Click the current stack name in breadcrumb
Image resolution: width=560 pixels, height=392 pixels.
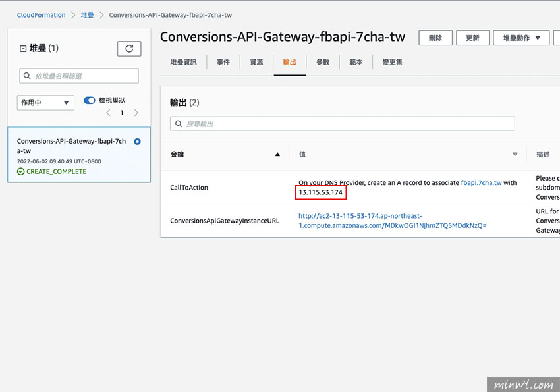coord(171,15)
